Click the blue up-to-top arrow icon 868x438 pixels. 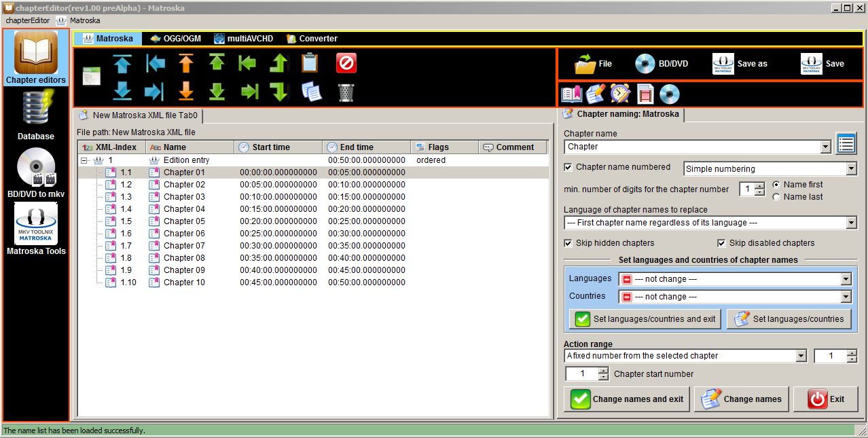pos(122,63)
